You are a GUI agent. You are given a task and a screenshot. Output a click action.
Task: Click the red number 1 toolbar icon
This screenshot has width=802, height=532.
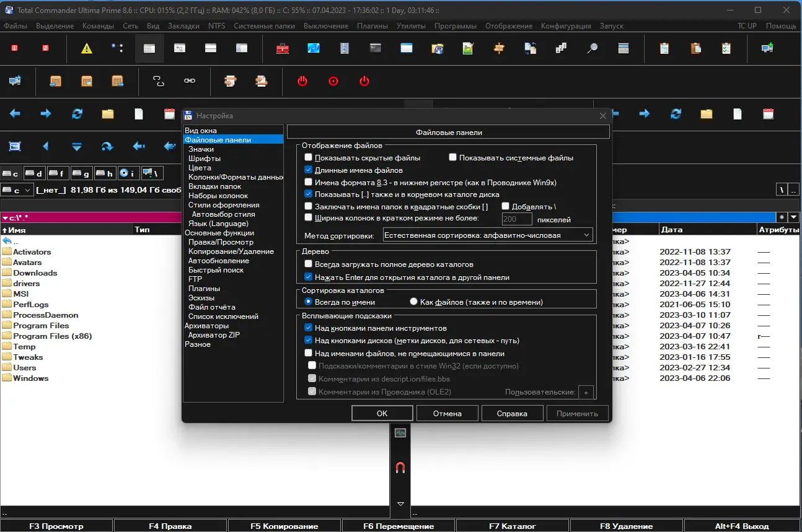tap(15, 48)
